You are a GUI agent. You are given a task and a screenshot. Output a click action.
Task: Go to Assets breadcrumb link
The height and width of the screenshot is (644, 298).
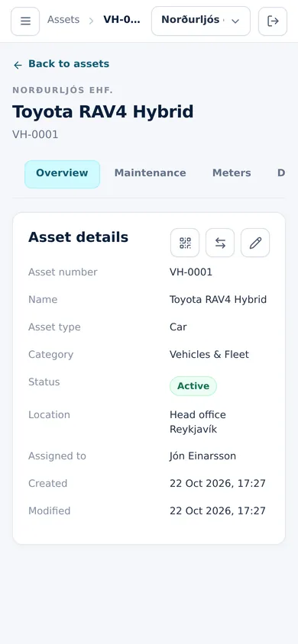63,20
